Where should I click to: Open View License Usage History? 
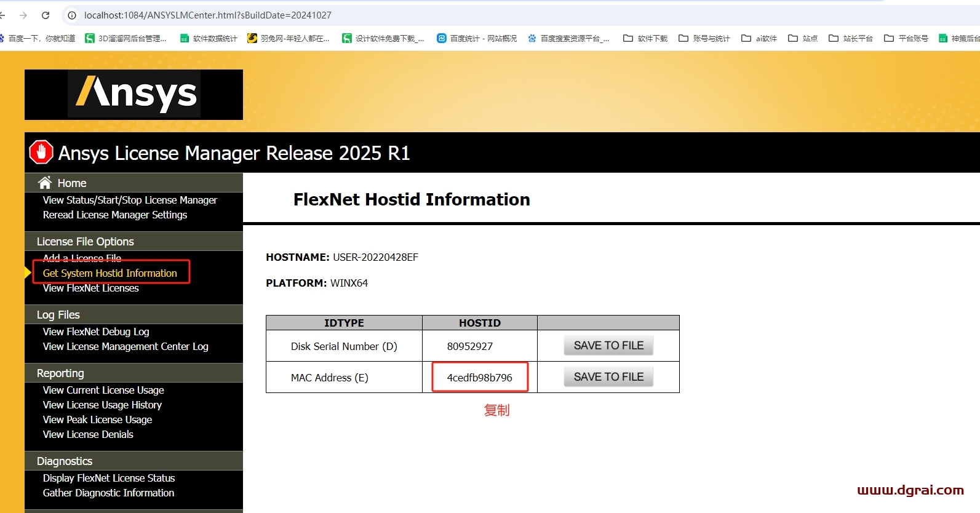pos(102,405)
